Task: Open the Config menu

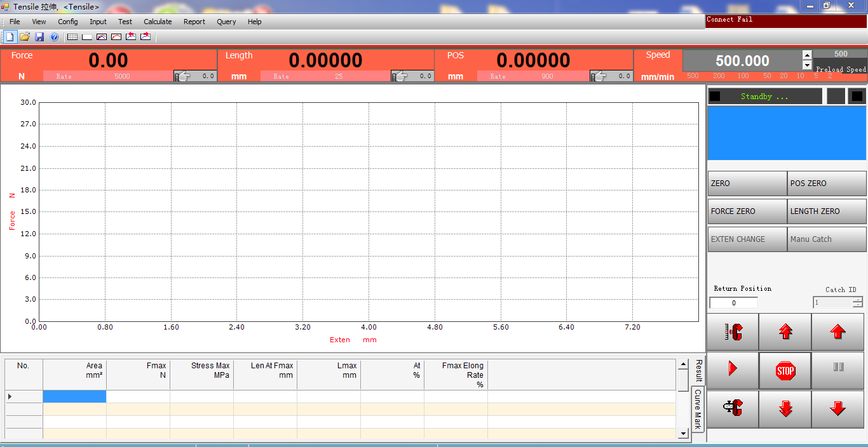Action: coord(68,22)
